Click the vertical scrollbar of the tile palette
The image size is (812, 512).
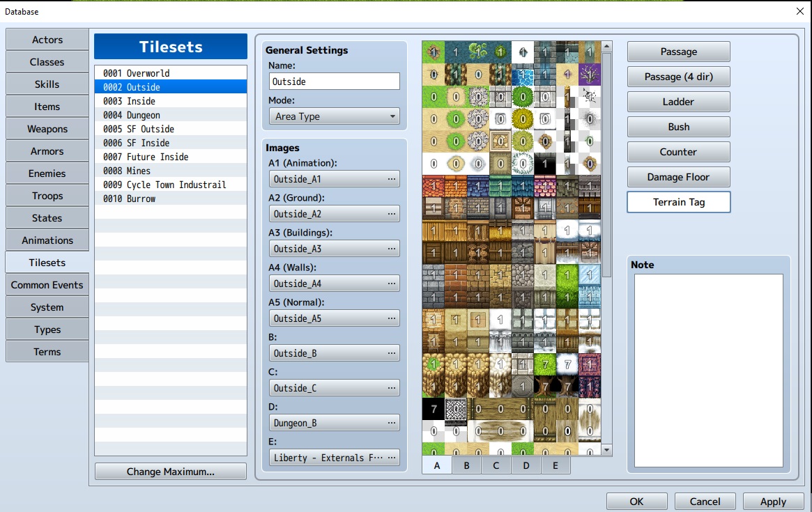pos(606,164)
